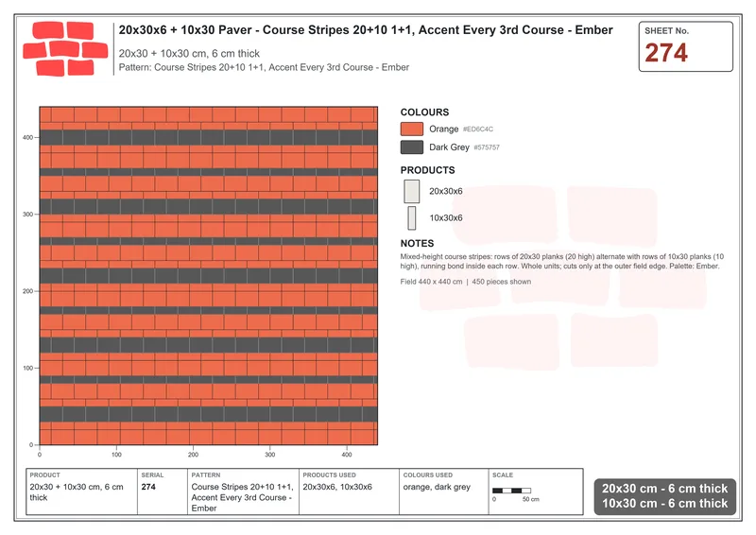Click the 300 tick on horizontal axis

click(270, 455)
